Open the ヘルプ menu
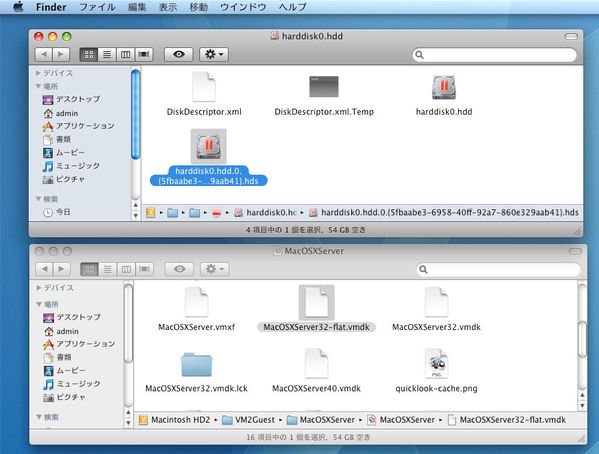The width and height of the screenshot is (599, 454). point(292,7)
